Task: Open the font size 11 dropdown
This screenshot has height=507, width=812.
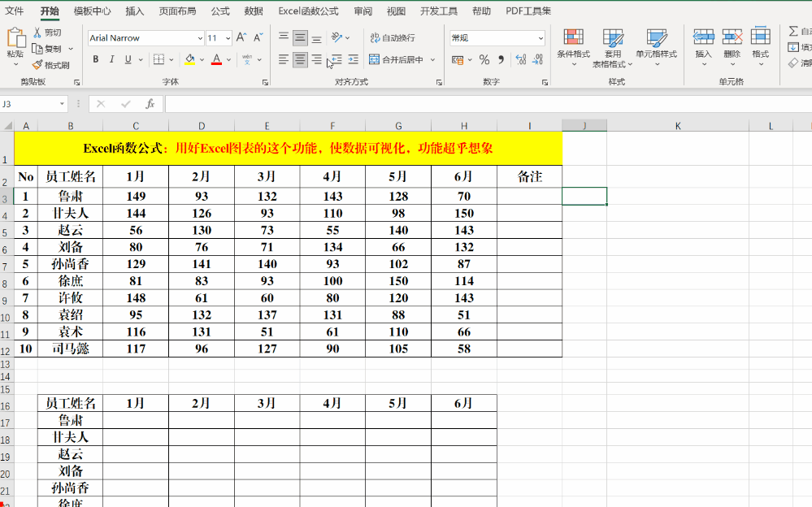Action: (x=228, y=38)
